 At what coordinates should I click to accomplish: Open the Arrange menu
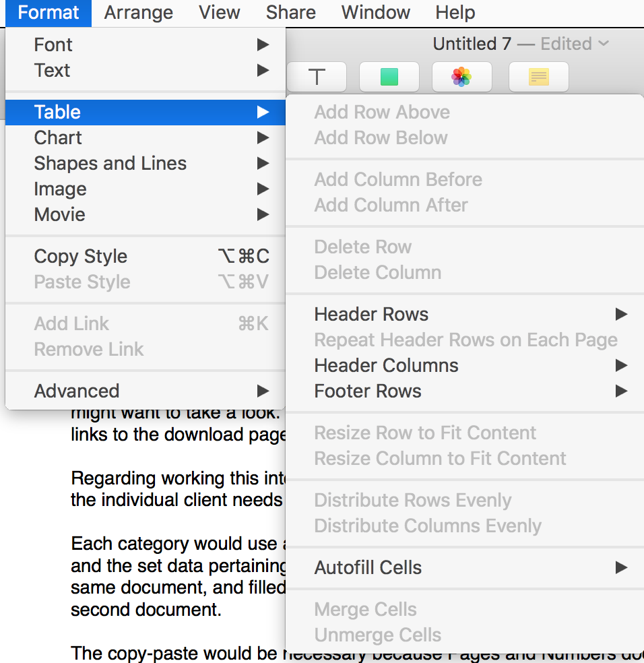click(139, 13)
